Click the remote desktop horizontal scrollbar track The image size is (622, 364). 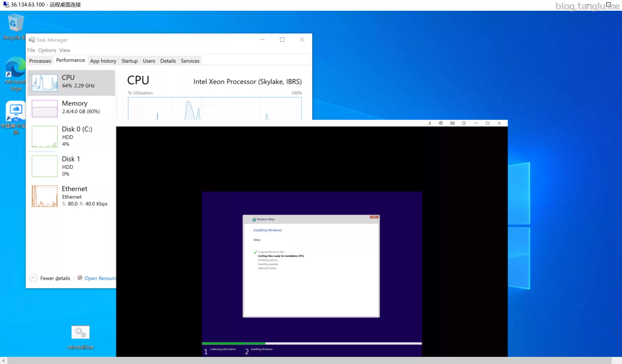[310, 361]
